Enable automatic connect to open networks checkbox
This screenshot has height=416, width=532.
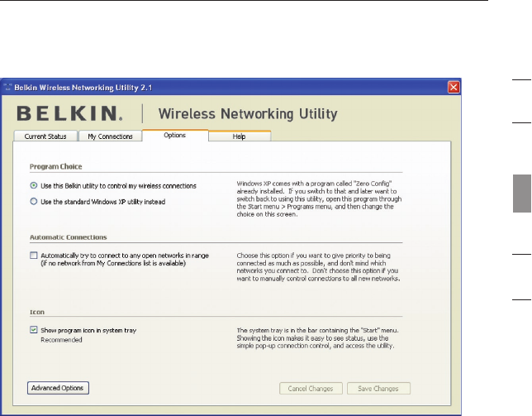[x=34, y=255]
